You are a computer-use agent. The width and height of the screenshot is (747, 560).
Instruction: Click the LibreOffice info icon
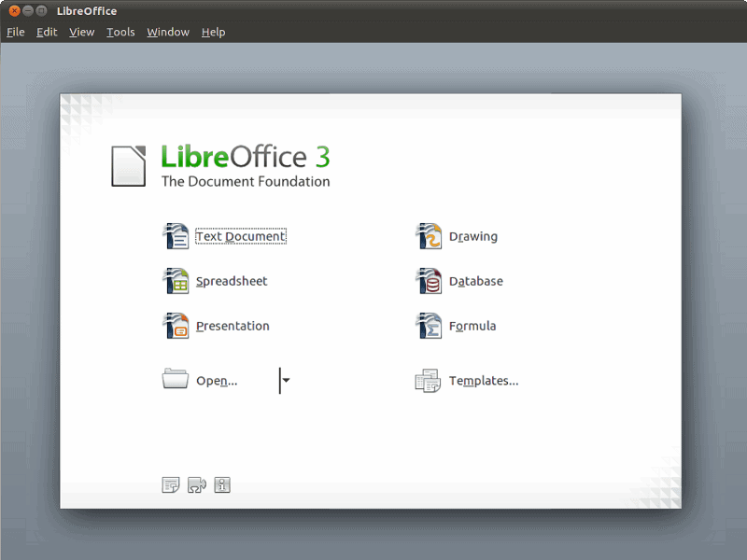pos(222,485)
